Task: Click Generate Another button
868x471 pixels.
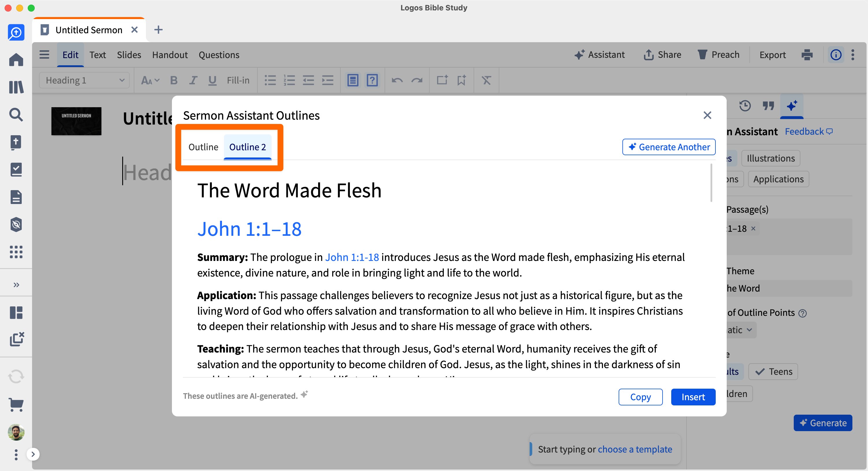Action: pos(669,147)
